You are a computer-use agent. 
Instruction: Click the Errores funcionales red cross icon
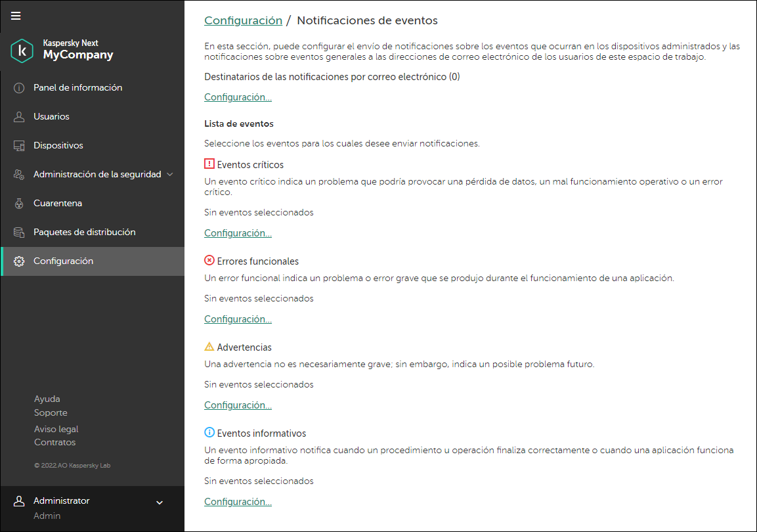pos(209,259)
